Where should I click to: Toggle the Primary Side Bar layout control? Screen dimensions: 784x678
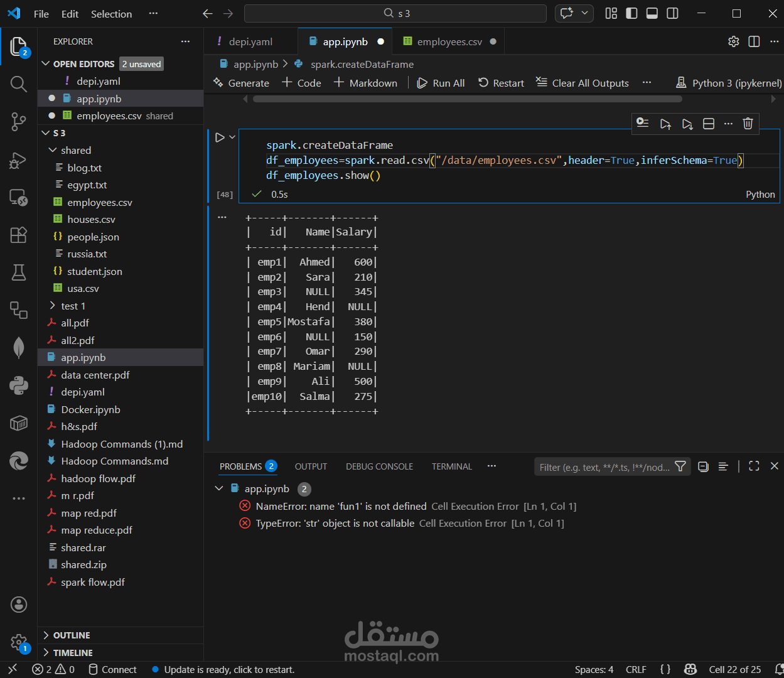point(631,13)
